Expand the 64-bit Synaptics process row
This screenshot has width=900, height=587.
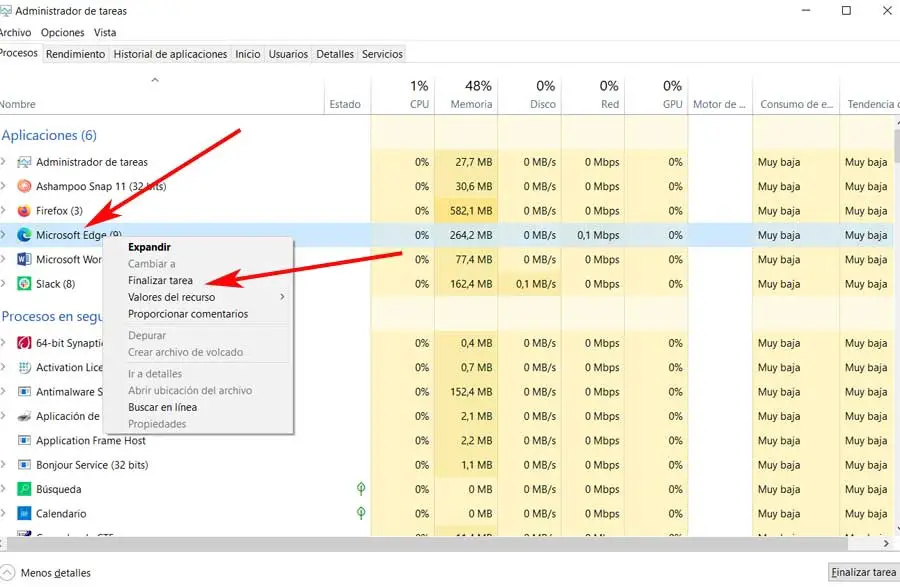3,343
